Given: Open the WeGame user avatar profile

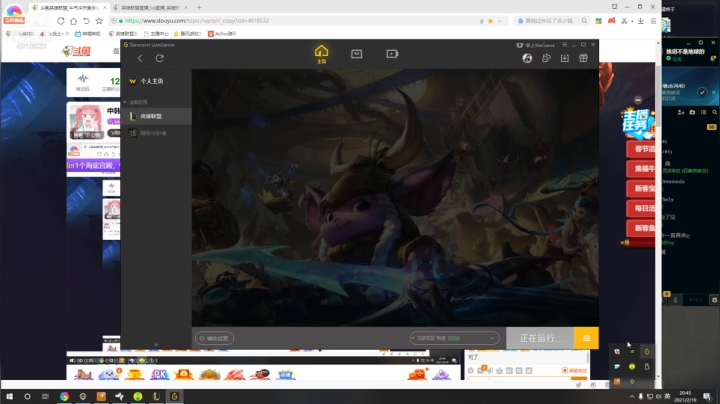Looking at the screenshot, I should click(x=527, y=58).
